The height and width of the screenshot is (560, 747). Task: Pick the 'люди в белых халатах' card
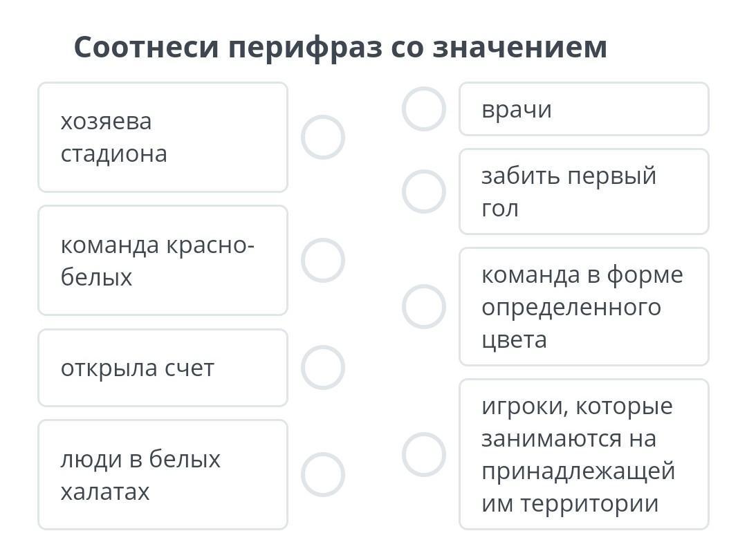[x=163, y=474]
